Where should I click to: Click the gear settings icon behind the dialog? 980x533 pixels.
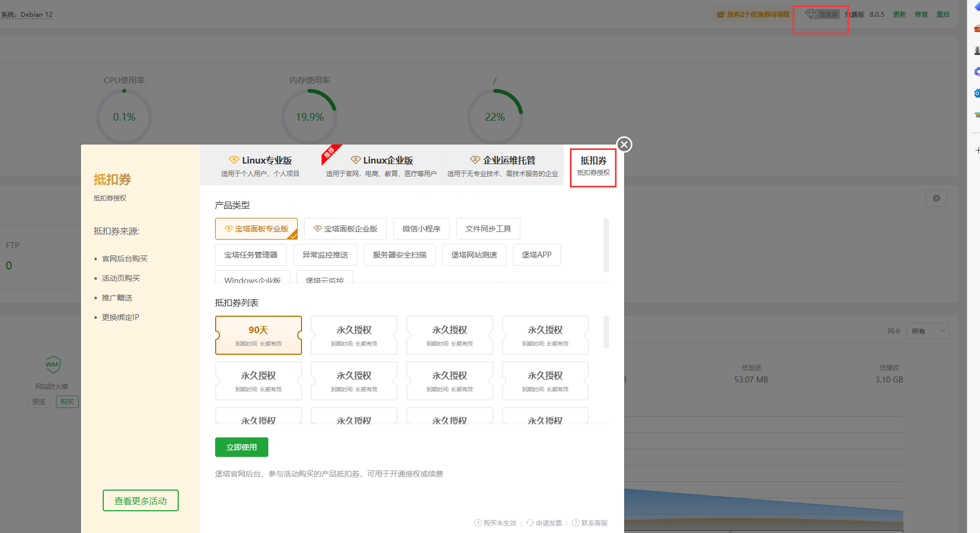tap(936, 198)
